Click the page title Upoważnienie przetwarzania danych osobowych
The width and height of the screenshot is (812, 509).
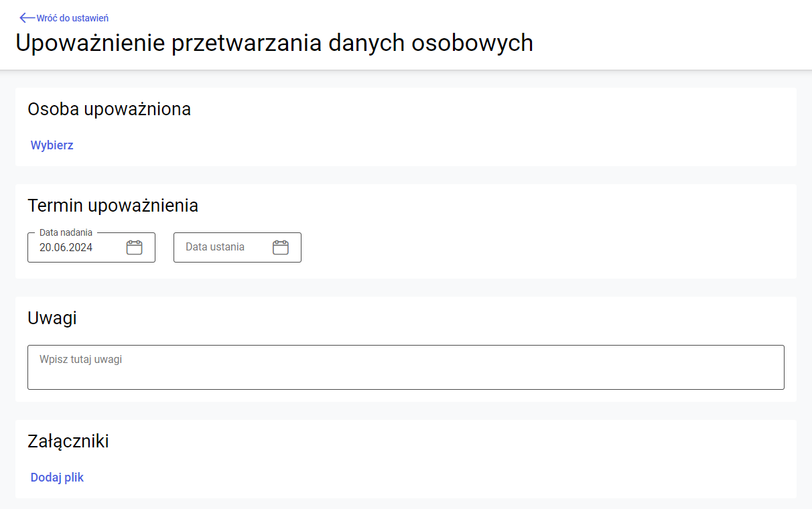(274, 43)
